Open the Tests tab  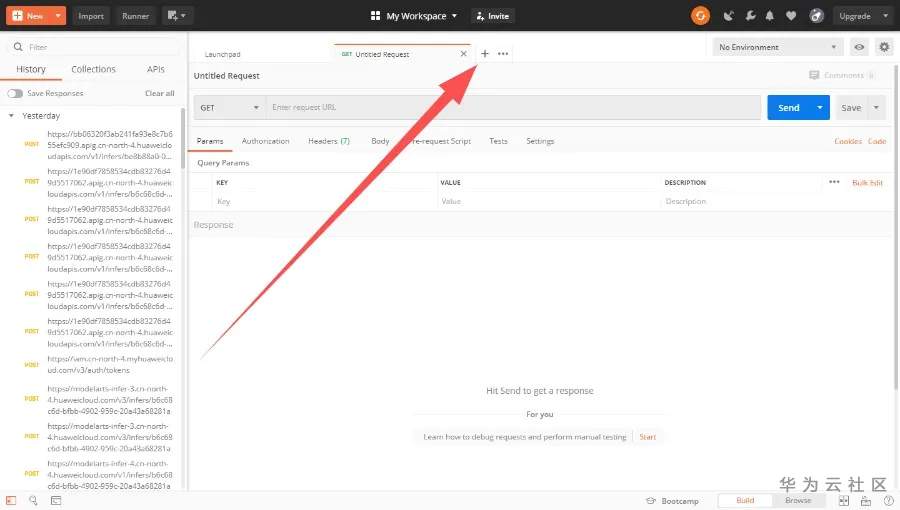(x=498, y=141)
